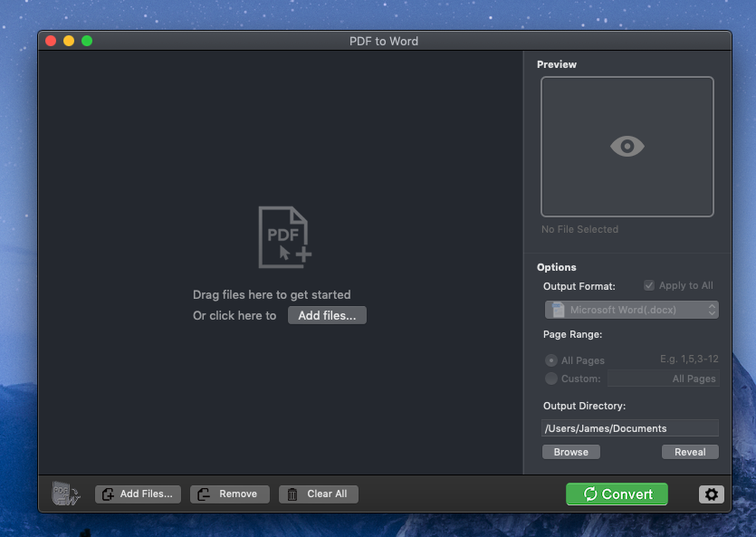This screenshot has width=756, height=537.
Task: Click the 'Or click here to' text
Action: tap(234, 316)
